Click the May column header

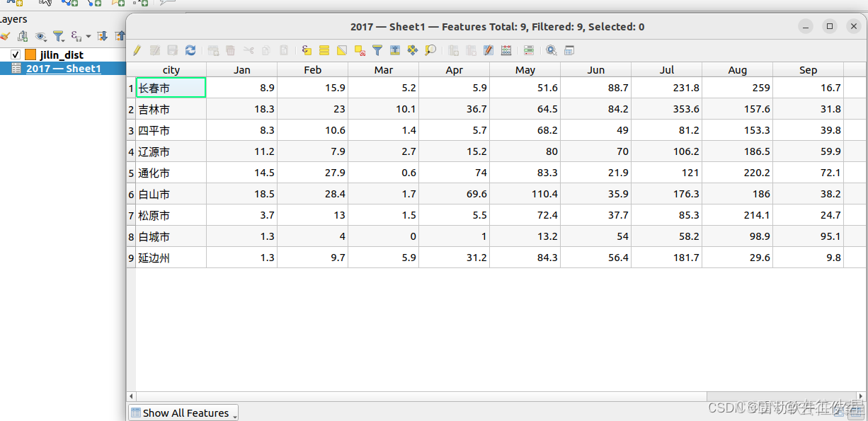click(x=525, y=69)
